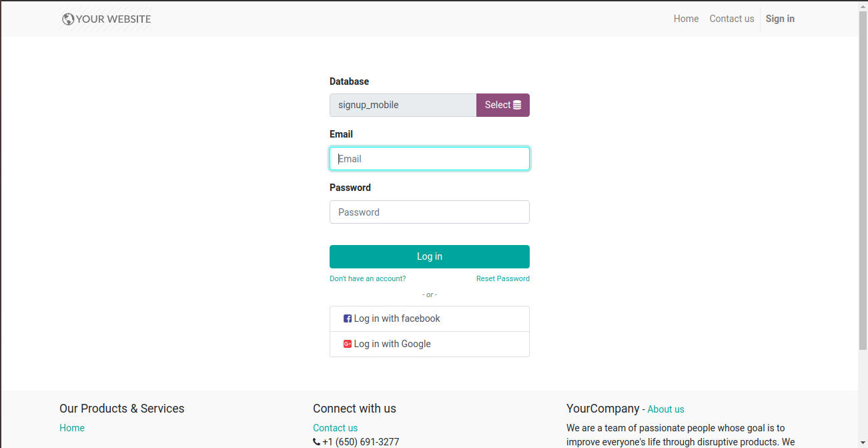868x448 pixels.
Task: Follow the "Don't have an account?" link
Action: coord(368,278)
